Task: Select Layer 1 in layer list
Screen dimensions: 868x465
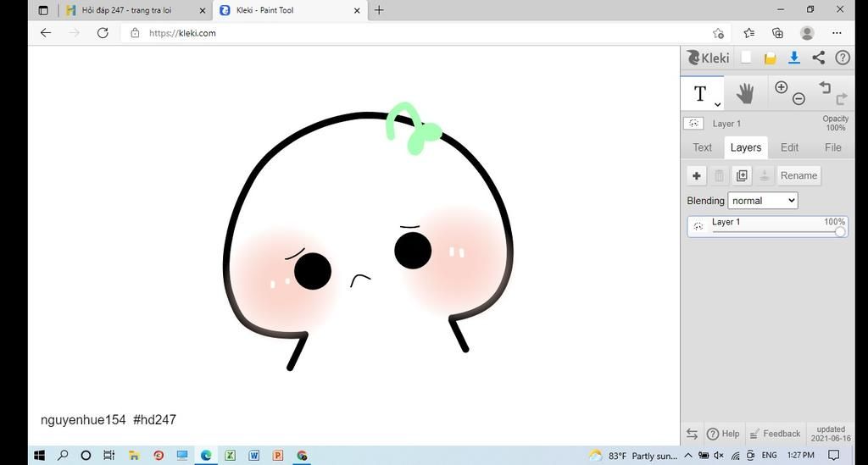Action: (x=767, y=227)
